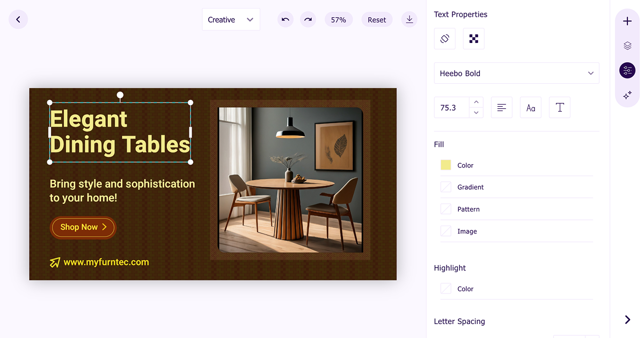Open the yellow Fill Color swatch

click(x=446, y=165)
